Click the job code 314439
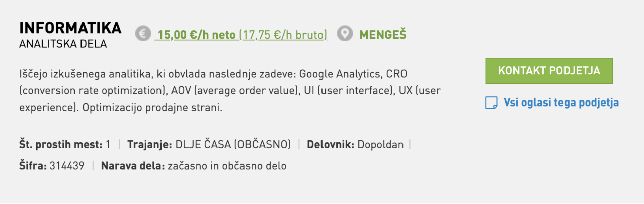This screenshot has width=644, height=204. click(67, 166)
